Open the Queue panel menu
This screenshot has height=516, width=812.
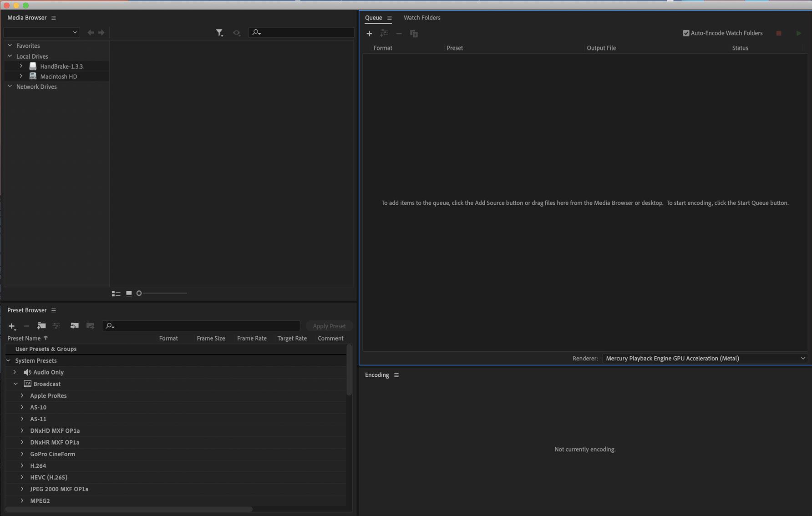click(x=390, y=18)
